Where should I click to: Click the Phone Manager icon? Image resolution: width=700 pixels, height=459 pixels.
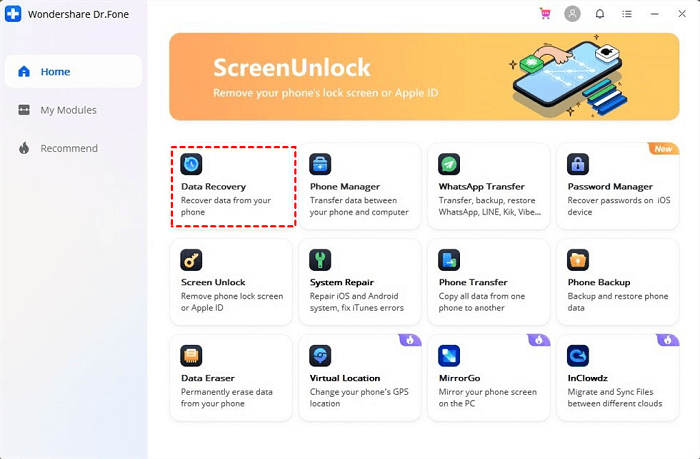click(320, 164)
